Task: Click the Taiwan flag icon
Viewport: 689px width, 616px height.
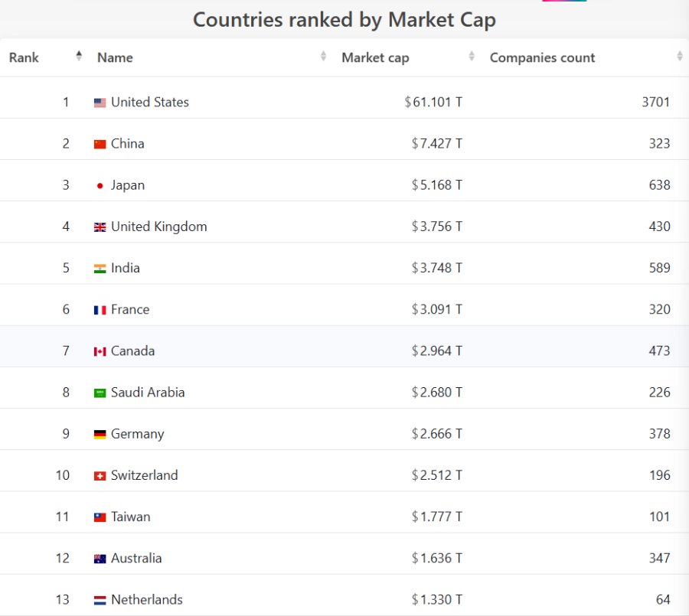Action: coord(100,517)
